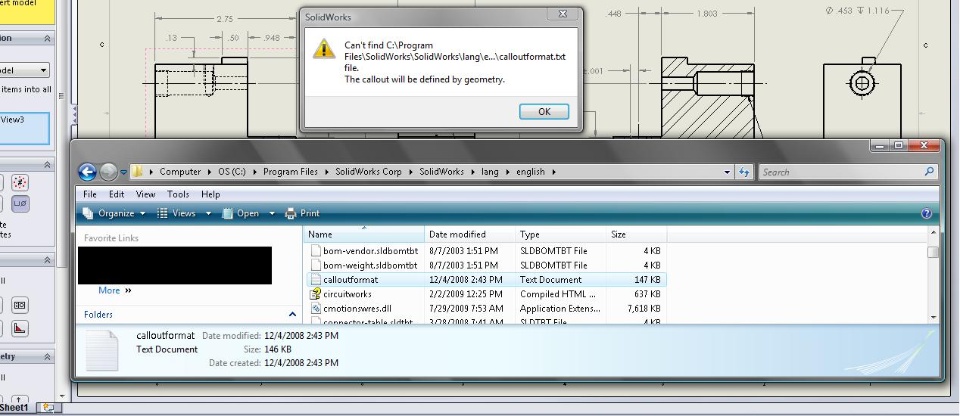Viewport: 960px width, 416px height.
Task: Click the red triangle icon in SolidWorks panel
Action: [x=20, y=328]
